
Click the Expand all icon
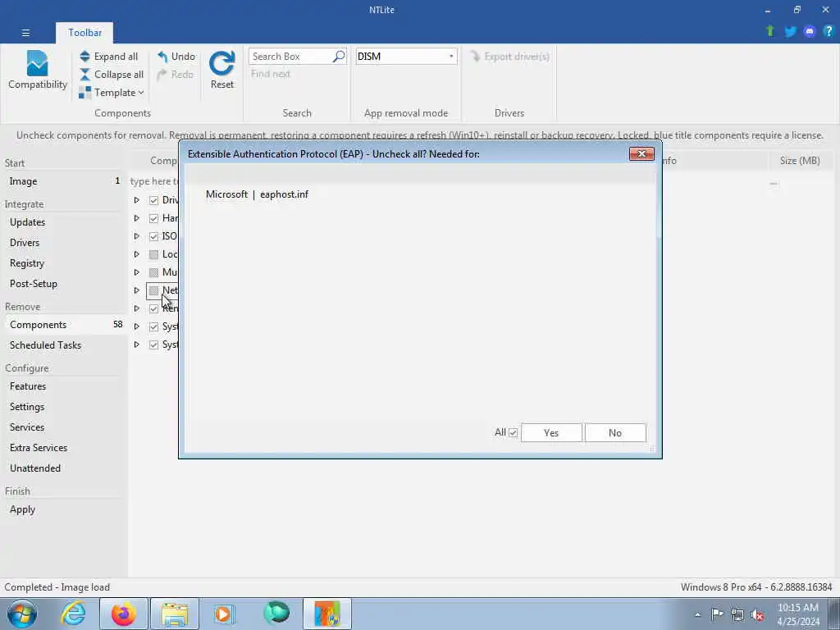coord(84,57)
